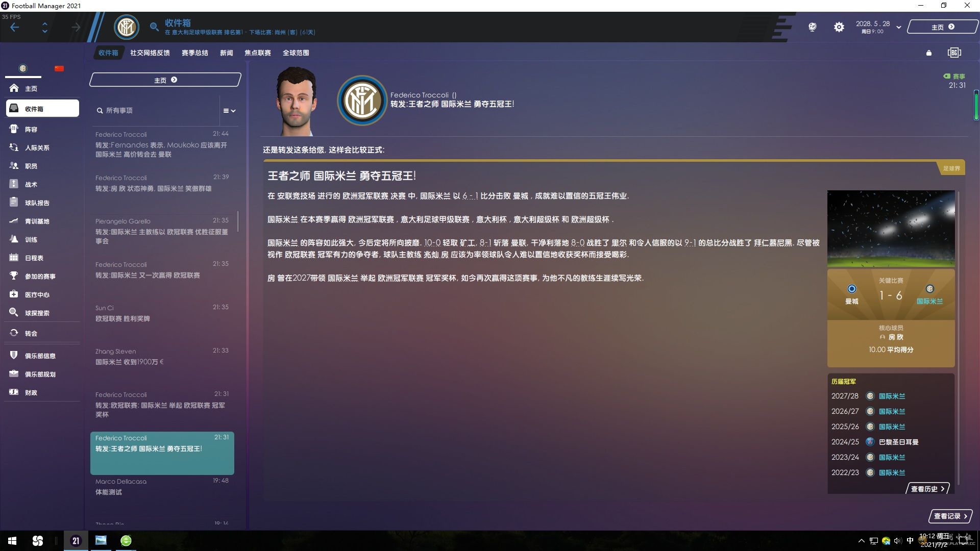Open 财政 finances in sidebar
Screen dimensions: 980x551
(42, 392)
